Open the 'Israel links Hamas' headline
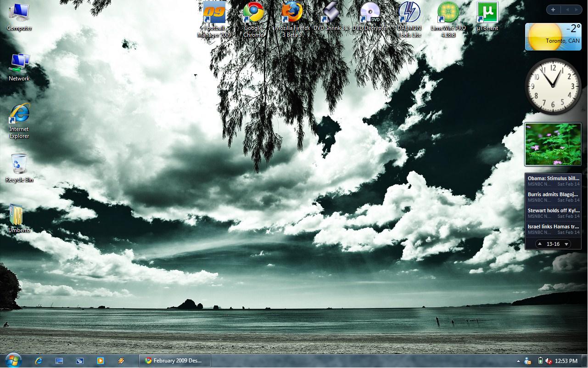Viewport: 588px width, 368px height. (553, 226)
